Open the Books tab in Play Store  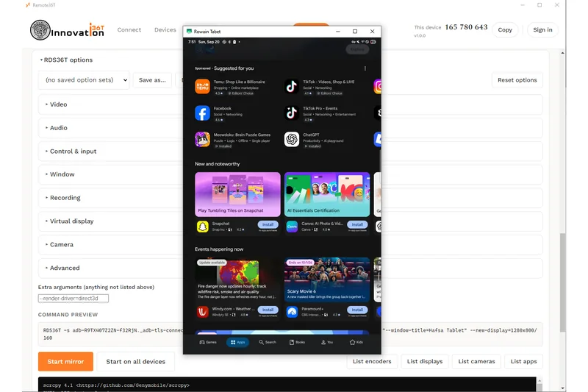click(297, 342)
